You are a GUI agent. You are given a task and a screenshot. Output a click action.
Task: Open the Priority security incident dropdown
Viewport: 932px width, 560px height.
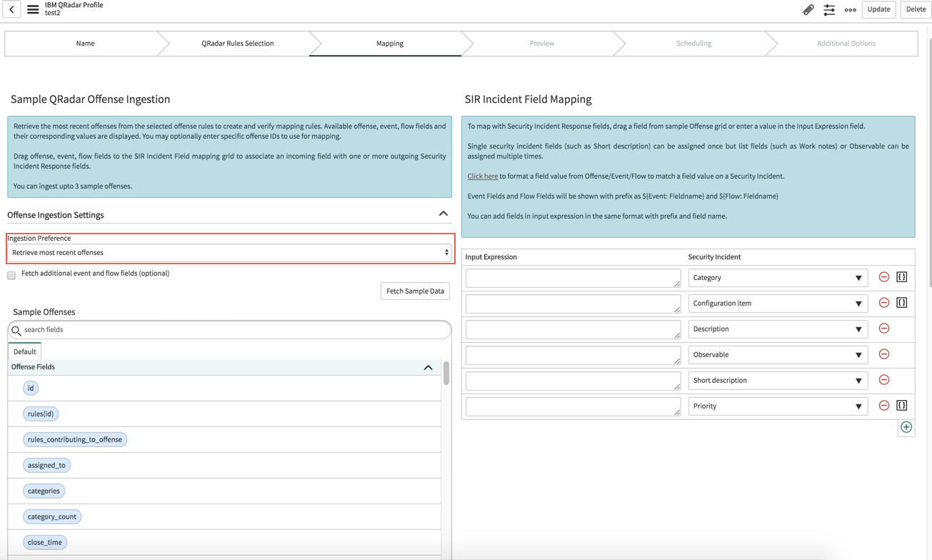point(778,406)
